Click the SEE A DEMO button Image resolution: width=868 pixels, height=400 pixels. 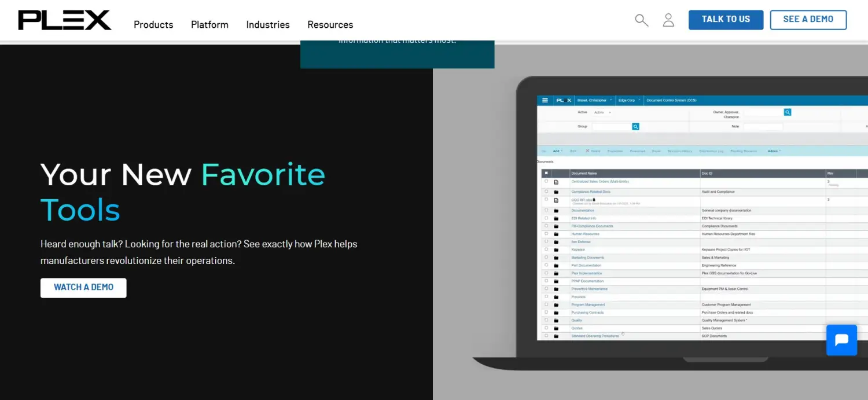coord(808,20)
